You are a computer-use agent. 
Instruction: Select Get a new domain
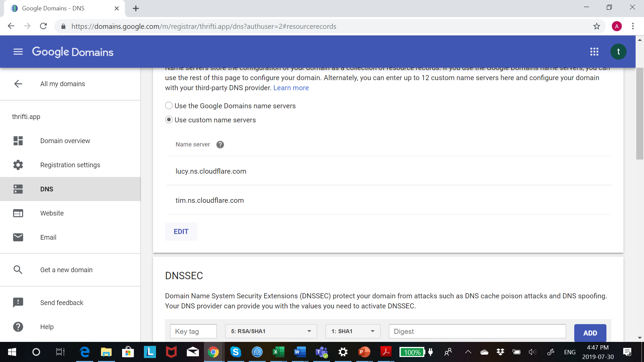coord(66,270)
